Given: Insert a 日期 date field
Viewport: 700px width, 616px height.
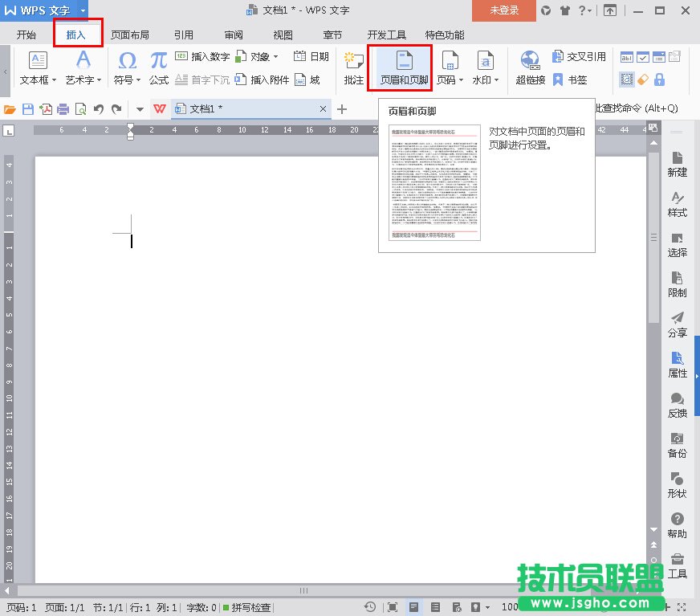Looking at the screenshot, I should (x=312, y=56).
